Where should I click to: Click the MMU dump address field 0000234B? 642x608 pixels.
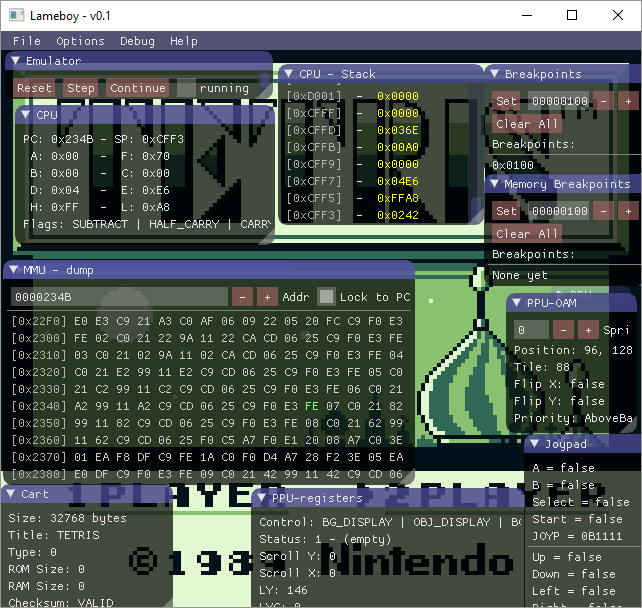(119, 297)
